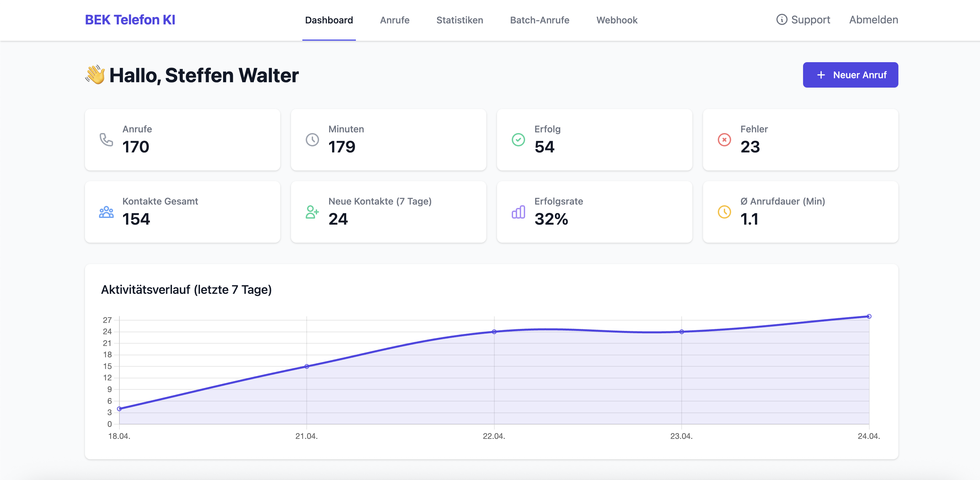Image resolution: width=980 pixels, height=480 pixels.
Task: Click the green checkmark Erfolg icon
Action: click(x=518, y=139)
